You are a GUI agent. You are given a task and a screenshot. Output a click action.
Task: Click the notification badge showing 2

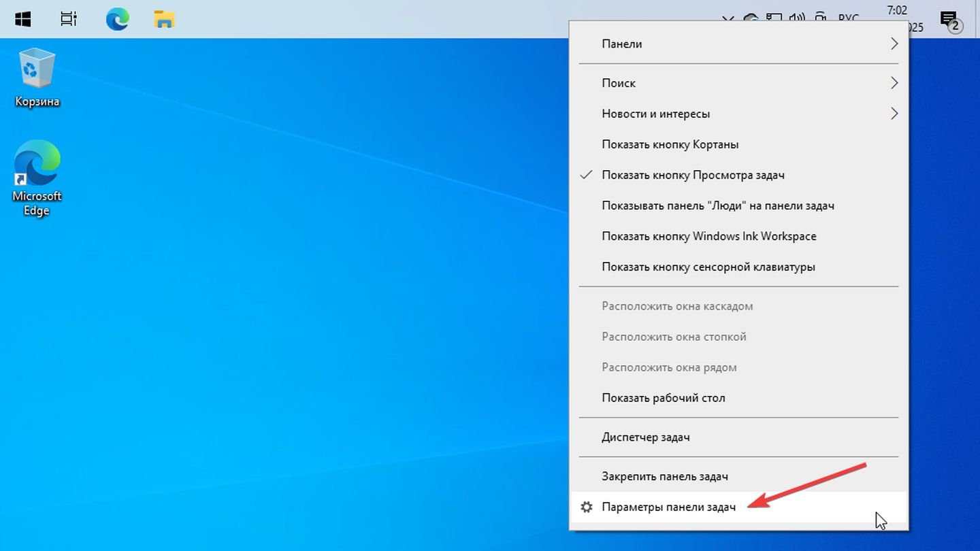(x=955, y=27)
